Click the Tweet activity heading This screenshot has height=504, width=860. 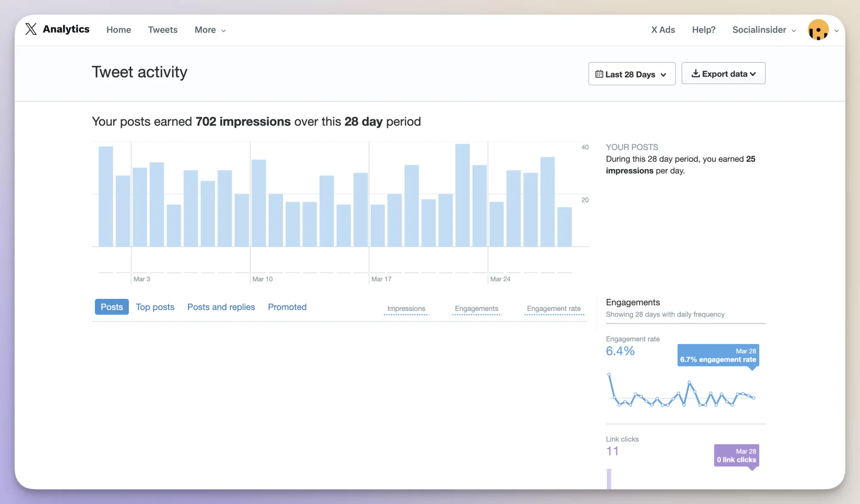point(139,72)
